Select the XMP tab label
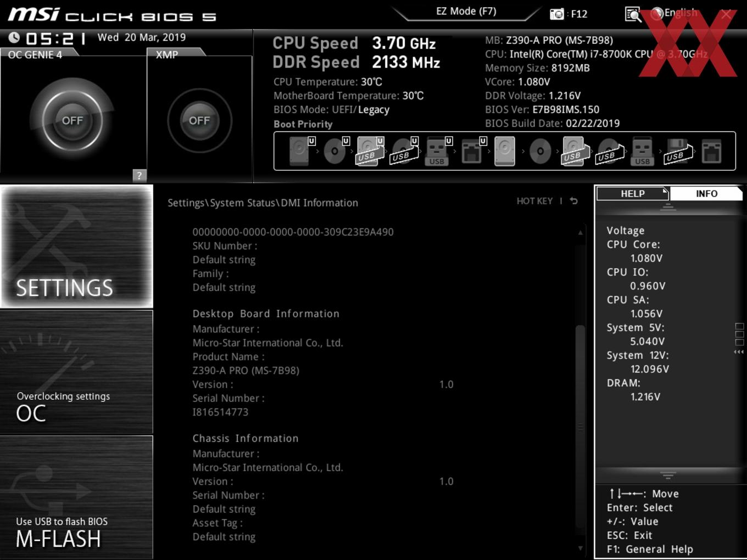The height and width of the screenshot is (560, 747). click(x=167, y=54)
